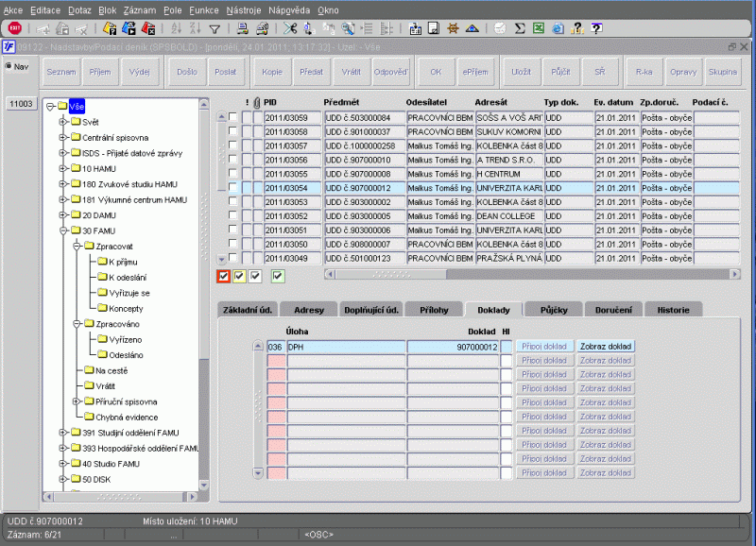
Task: Select the Nav radio button
Action: coord(9,67)
